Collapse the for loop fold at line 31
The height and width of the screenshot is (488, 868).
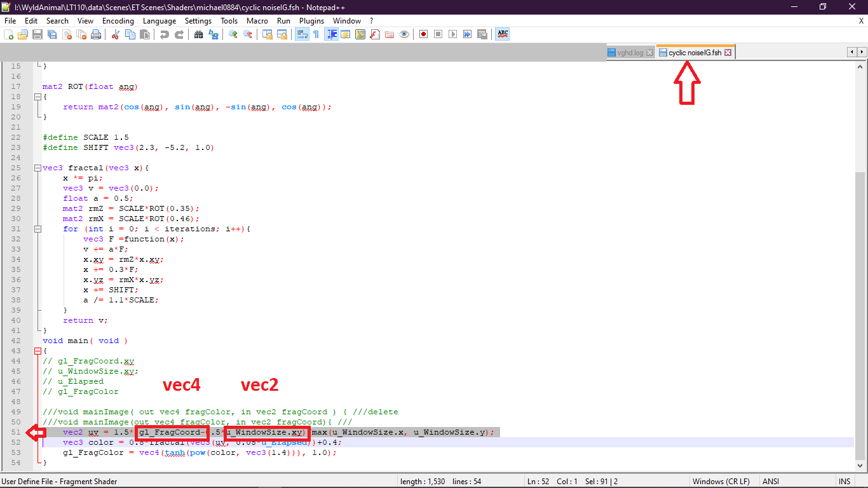37,229
